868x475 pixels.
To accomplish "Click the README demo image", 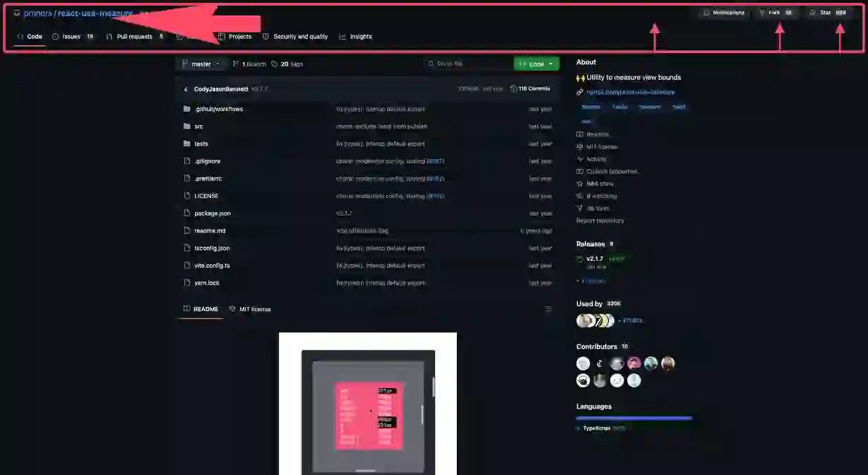I will (x=367, y=404).
